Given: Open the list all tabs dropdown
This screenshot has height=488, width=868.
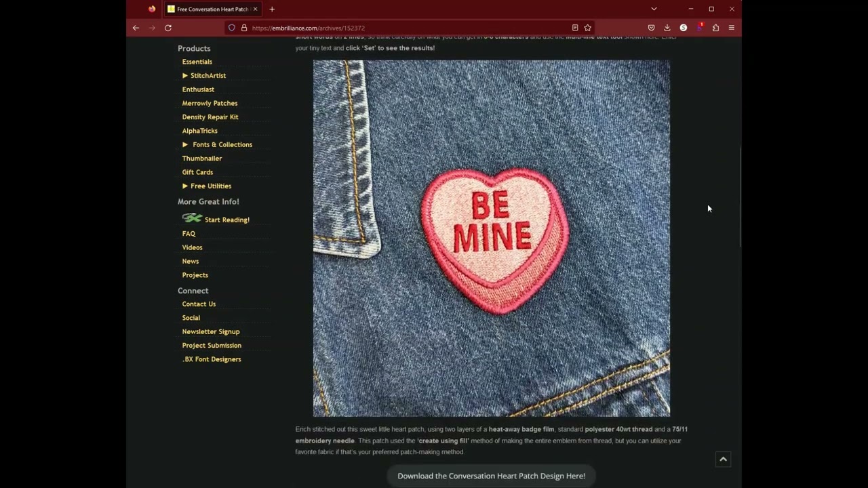Looking at the screenshot, I should pyautogui.click(x=654, y=9).
